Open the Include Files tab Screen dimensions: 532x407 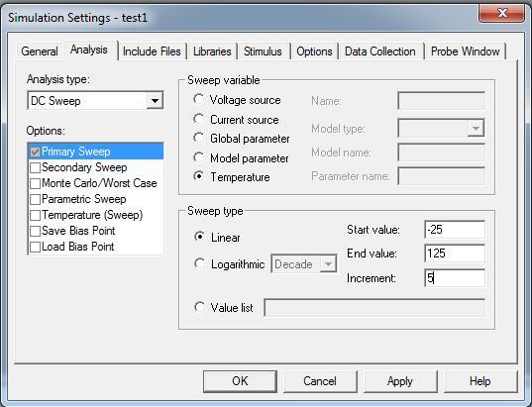click(152, 51)
